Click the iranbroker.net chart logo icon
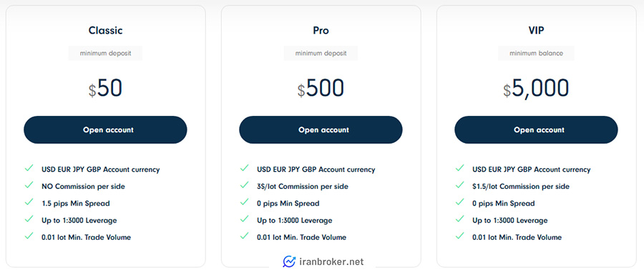Image resolution: width=644 pixels, height=272 pixels. 289,261
